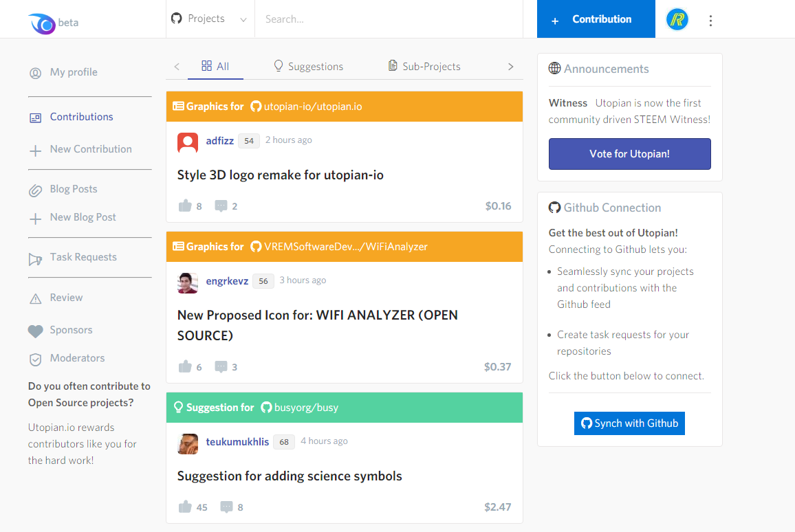Click the Search input field

389,19
